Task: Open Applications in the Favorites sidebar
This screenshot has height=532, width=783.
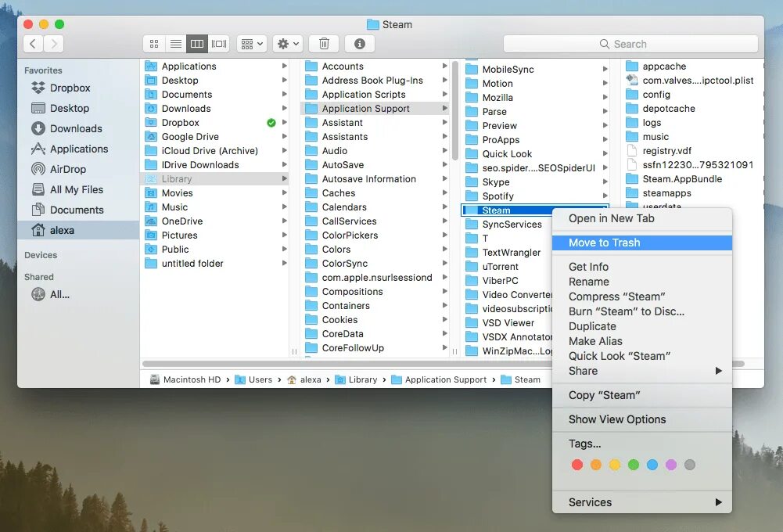Action: point(78,149)
